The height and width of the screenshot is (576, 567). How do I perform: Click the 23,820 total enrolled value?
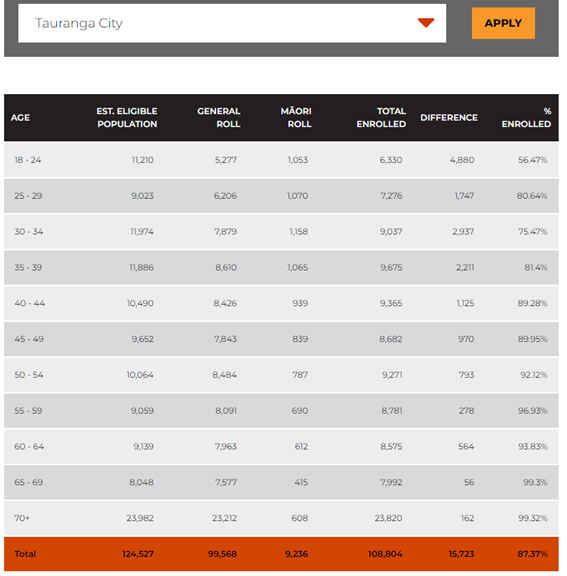(388, 518)
